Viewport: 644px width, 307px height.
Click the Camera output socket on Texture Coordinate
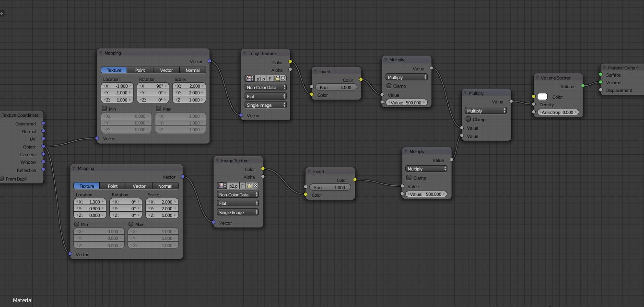tap(43, 154)
